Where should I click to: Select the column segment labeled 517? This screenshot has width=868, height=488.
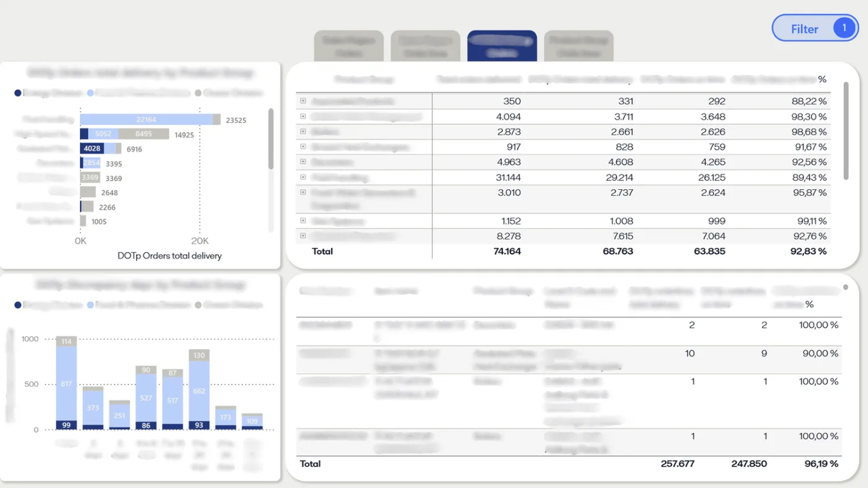pos(173,401)
